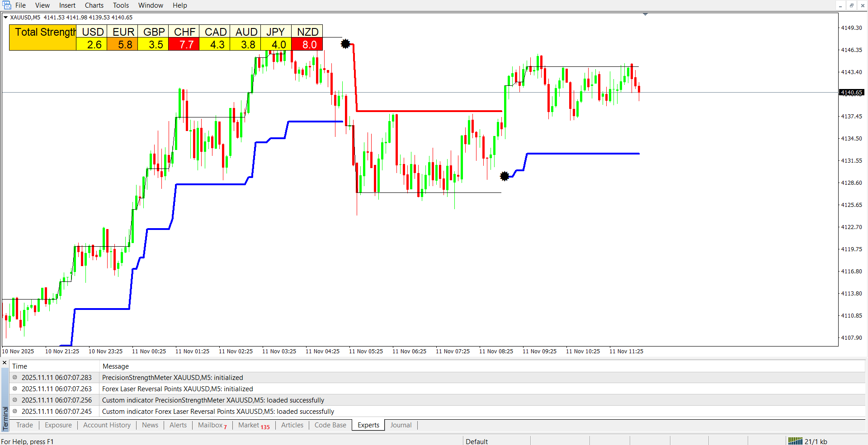Click the chart shift triangle marker
Viewport: 868px width, 445px height.
coord(645,14)
